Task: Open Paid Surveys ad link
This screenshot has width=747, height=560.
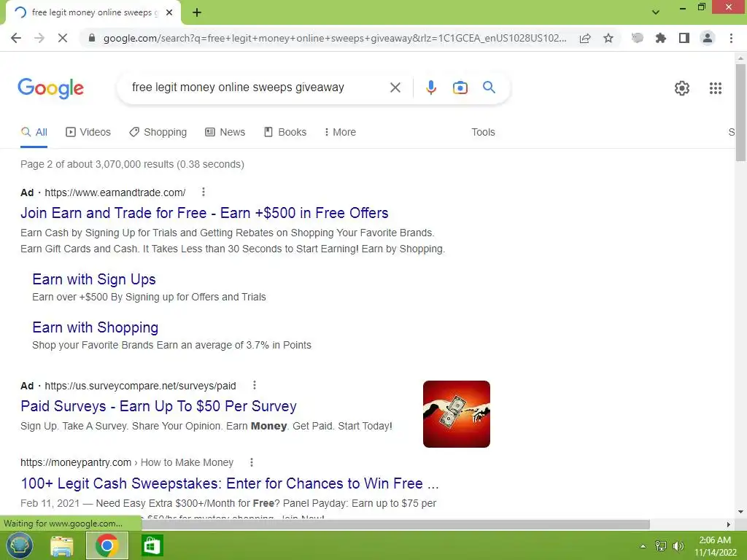Action: (158, 406)
